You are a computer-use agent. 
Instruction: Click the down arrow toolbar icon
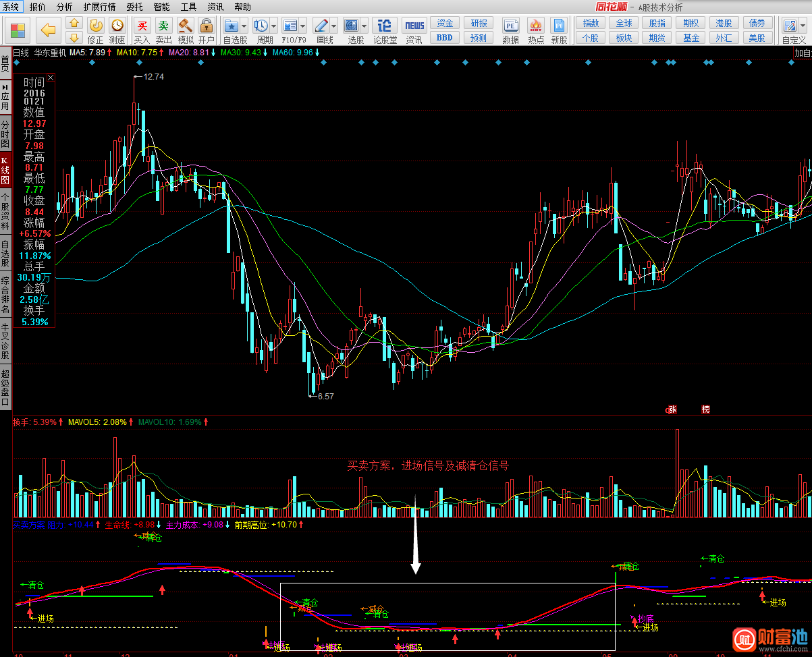pos(75,37)
